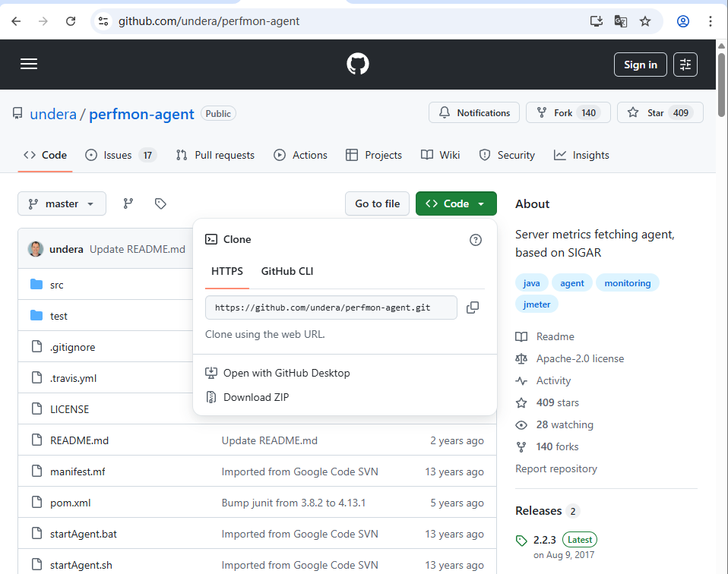
Task: Open clone help question mark icon
Action: [x=476, y=240]
